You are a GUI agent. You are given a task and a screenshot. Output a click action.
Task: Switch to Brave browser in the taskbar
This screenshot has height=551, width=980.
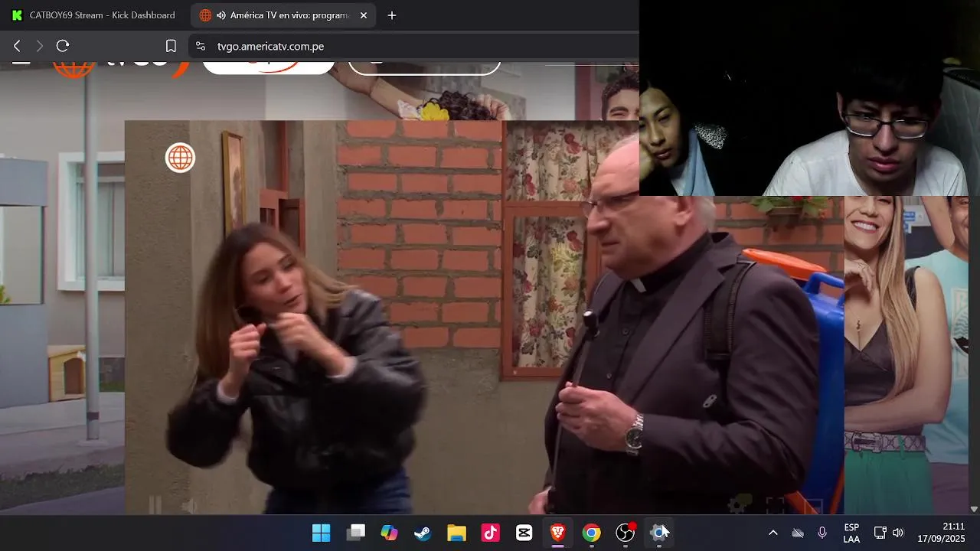(558, 533)
